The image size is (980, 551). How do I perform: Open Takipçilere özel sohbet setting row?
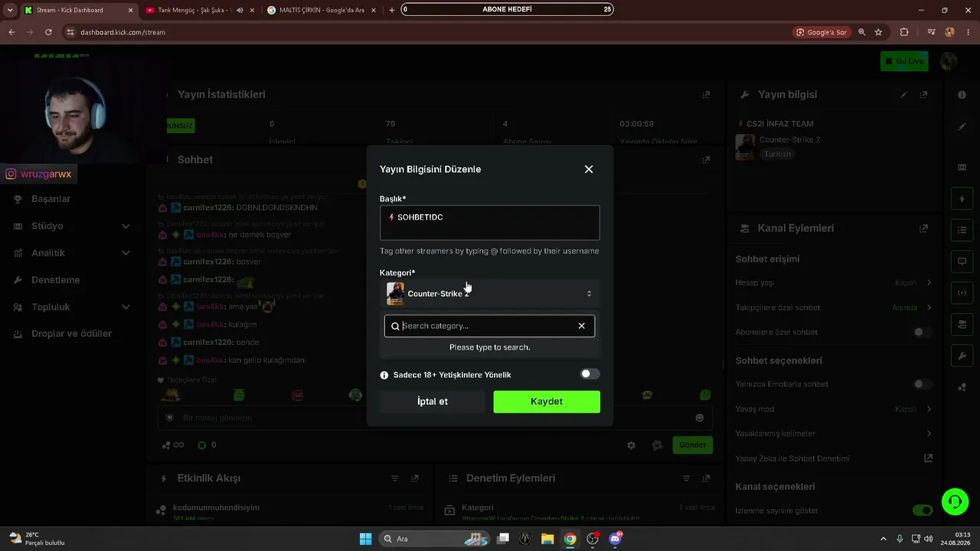(x=834, y=308)
